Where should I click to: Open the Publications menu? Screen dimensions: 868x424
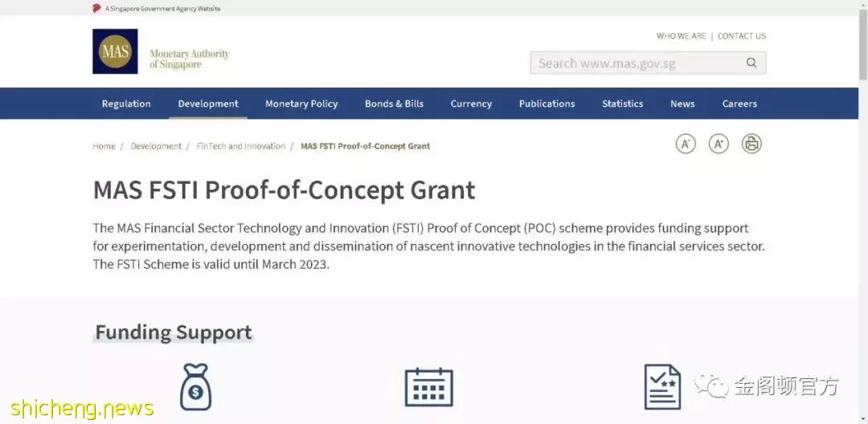(x=547, y=104)
